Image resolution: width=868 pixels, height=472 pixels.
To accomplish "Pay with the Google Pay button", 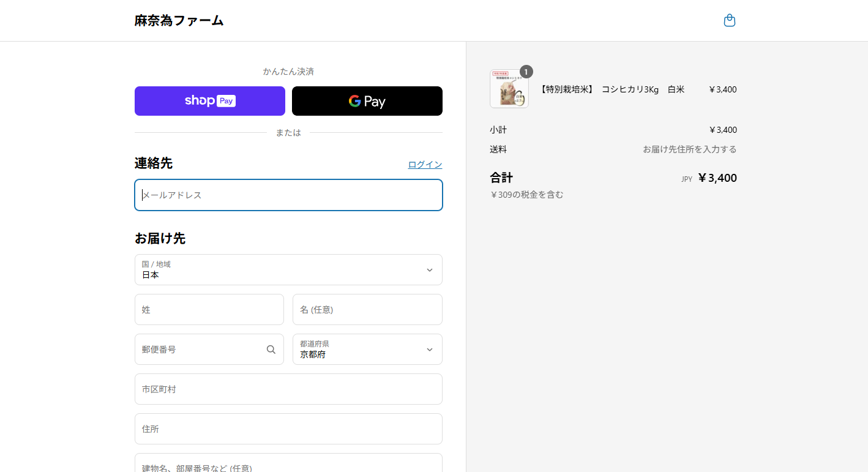I will (367, 101).
